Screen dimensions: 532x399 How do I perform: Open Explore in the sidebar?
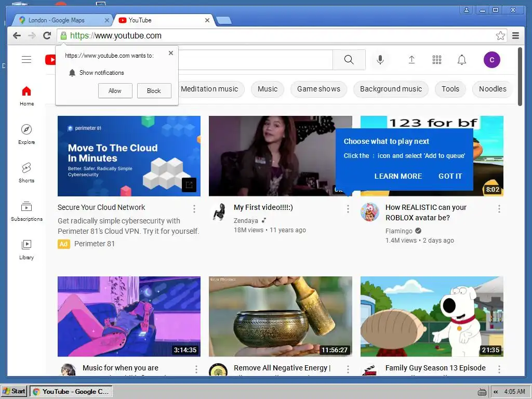point(26,135)
